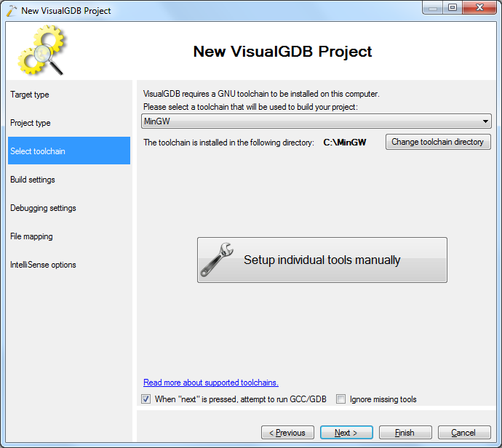Click Setup individual tools manually
Image resolution: width=502 pixels, height=448 pixels.
(322, 260)
